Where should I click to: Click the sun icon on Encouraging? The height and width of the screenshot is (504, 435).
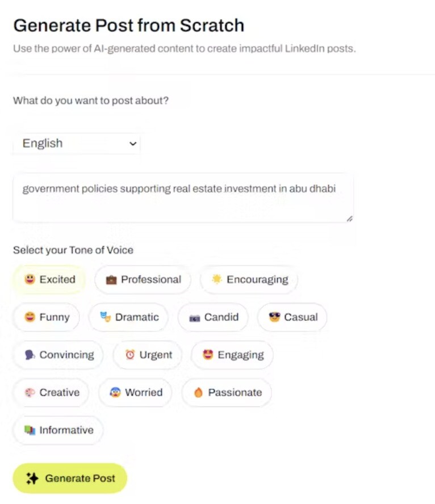(216, 279)
